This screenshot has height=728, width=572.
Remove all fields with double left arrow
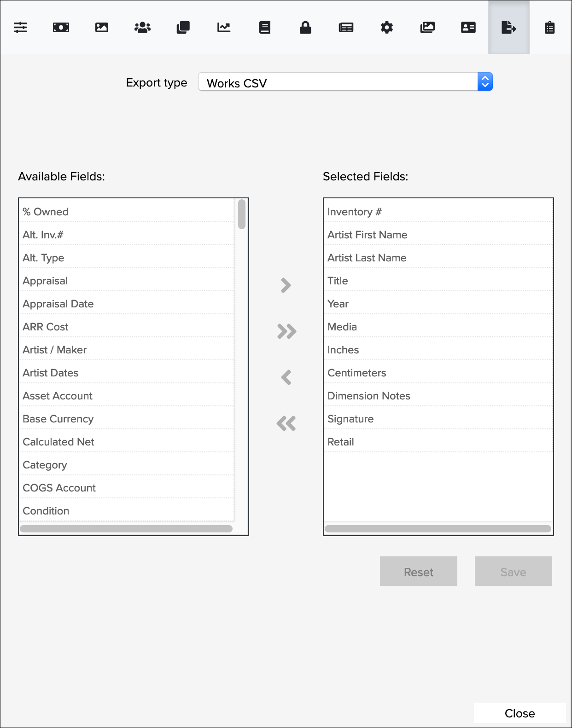click(286, 423)
